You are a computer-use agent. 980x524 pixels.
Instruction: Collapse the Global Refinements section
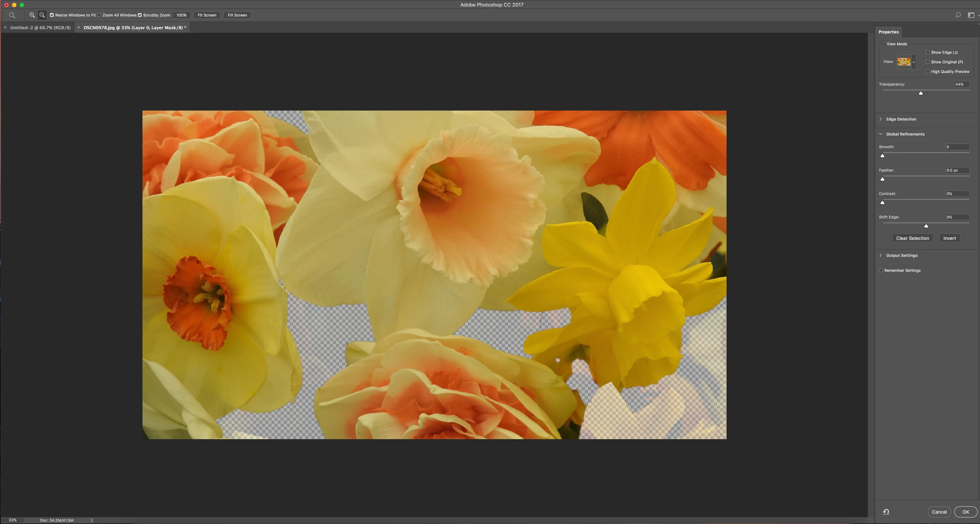881,134
